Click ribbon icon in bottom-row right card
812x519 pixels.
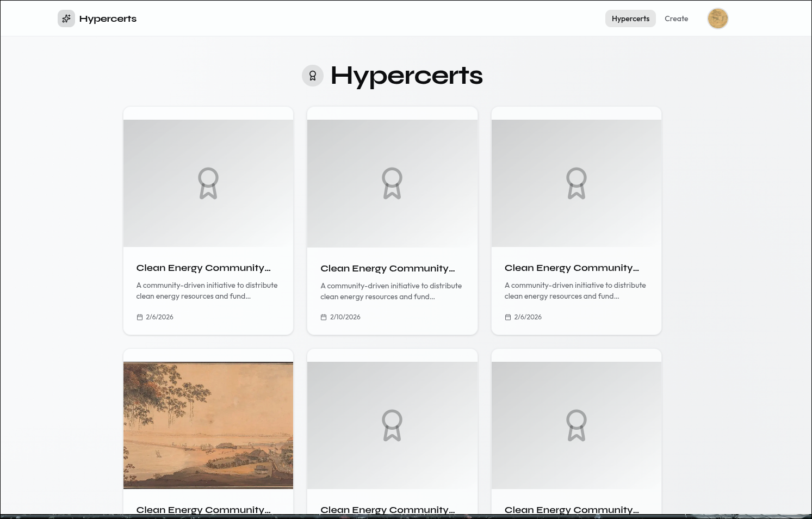[x=577, y=425]
